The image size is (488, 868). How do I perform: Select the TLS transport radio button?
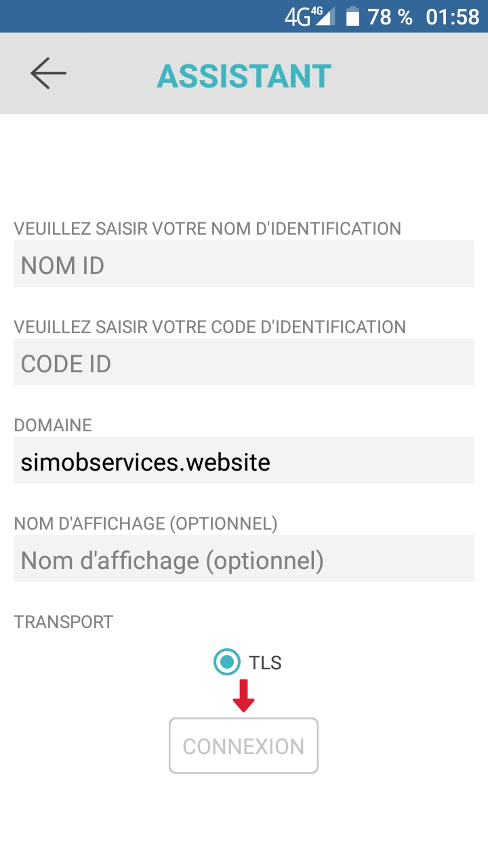point(227,662)
